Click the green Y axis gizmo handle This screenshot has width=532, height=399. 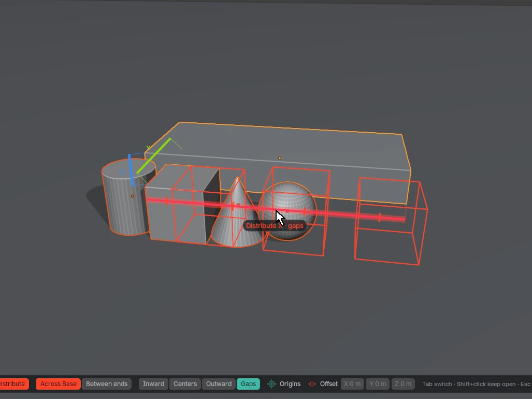coord(154,156)
